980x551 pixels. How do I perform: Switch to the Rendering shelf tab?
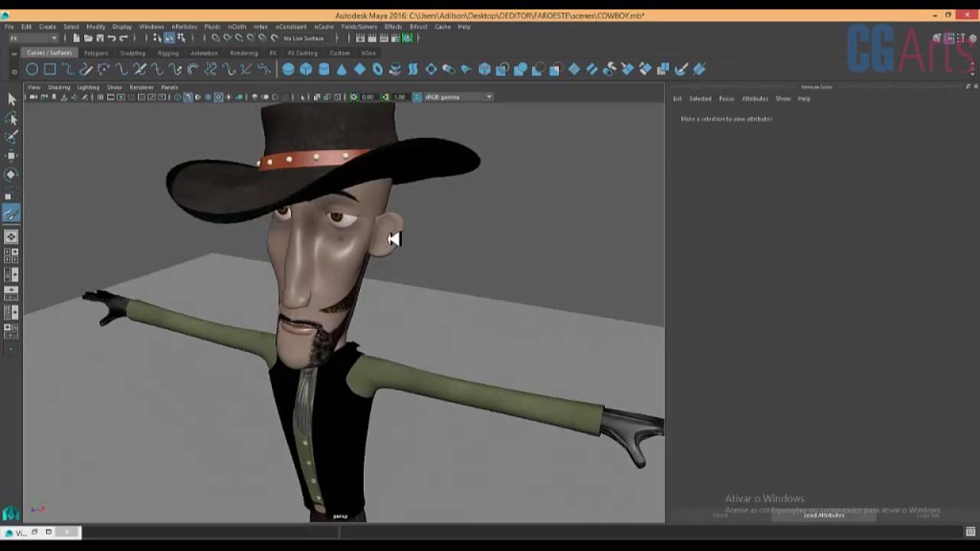(x=243, y=53)
